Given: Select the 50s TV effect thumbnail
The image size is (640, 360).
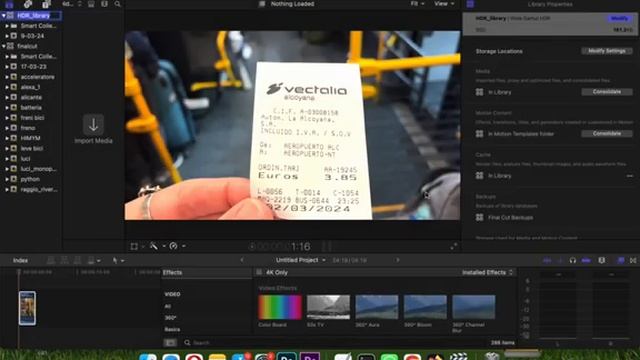Looking at the screenshot, I should click(x=328, y=307).
